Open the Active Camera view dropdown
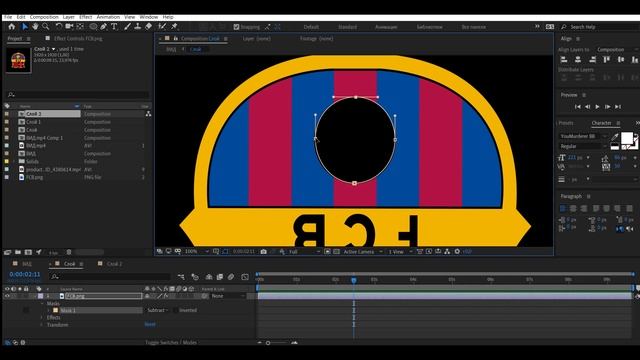Image resolution: width=640 pixels, height=360 pixels. point(363,251)
